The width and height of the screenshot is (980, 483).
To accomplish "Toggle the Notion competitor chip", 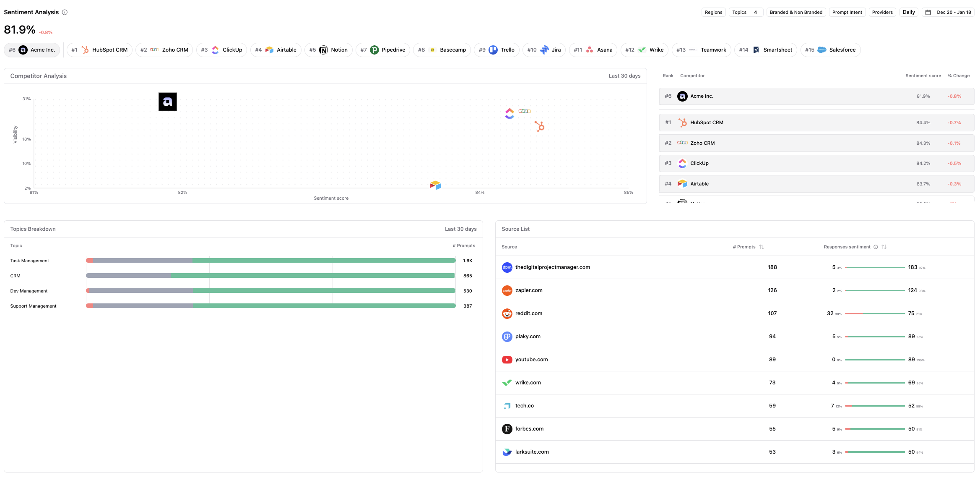I will 328,50.
